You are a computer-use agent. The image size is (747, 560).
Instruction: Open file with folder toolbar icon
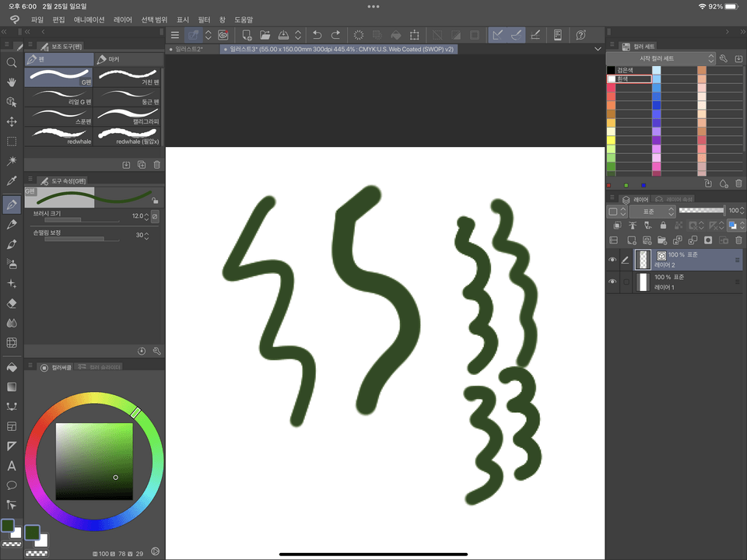click(265, 35)
